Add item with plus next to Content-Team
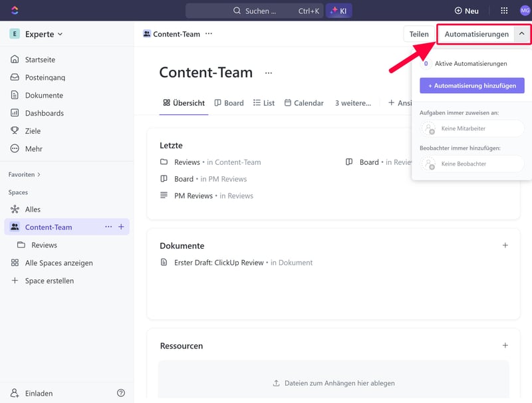 tap(121, 227)
